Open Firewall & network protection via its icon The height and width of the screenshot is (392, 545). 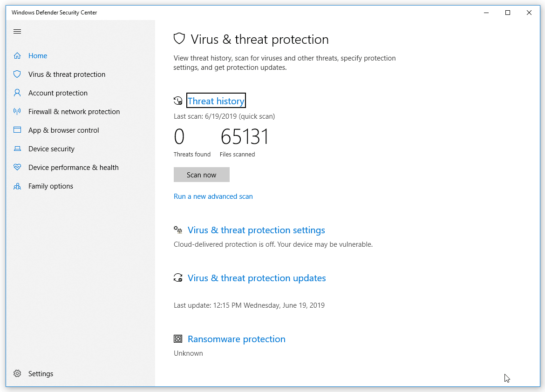(x=17, y=111)
